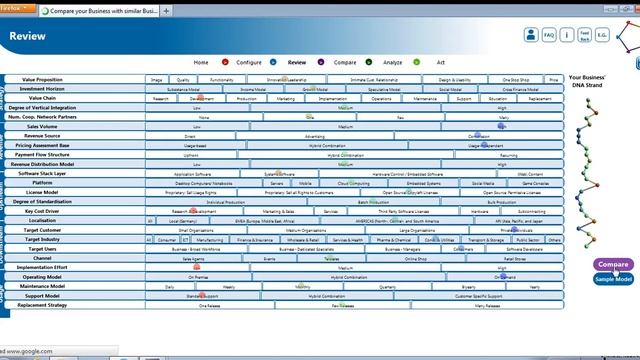Choose 'Small Organisations' target customer
Viewport: 640px width, 360px height.
point(196,231)
